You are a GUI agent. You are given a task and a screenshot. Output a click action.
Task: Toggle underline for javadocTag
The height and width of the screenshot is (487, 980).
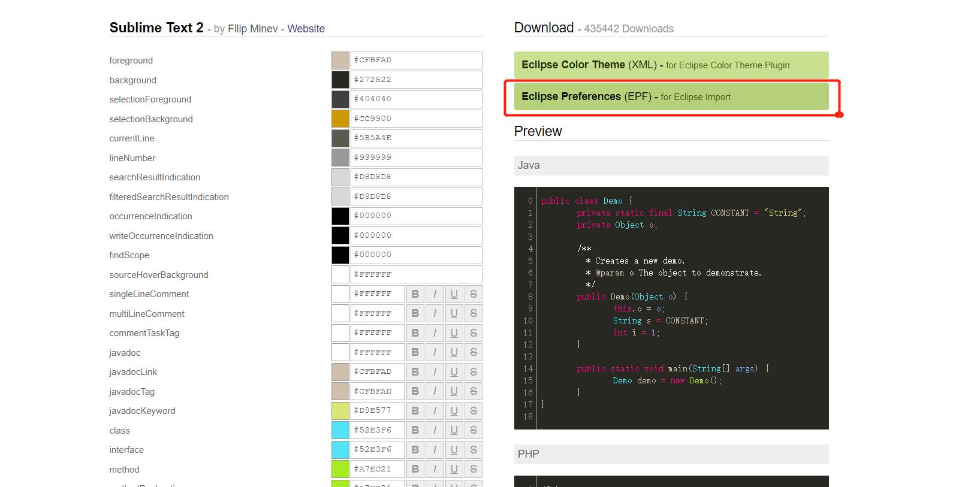[454, 391]
